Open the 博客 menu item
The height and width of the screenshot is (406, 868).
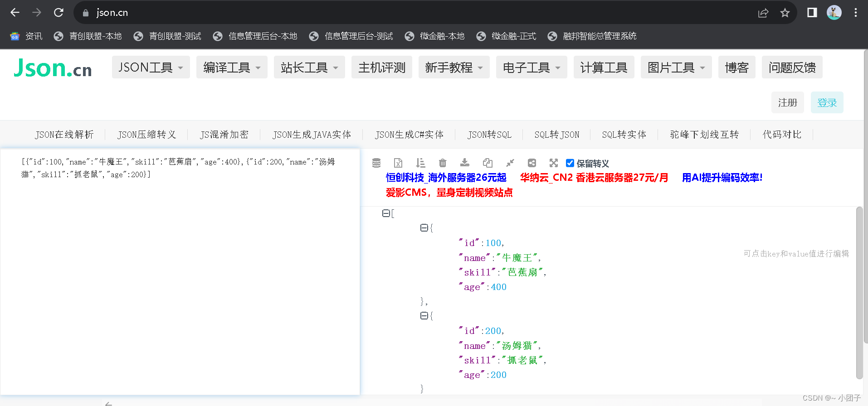[737, 68]
